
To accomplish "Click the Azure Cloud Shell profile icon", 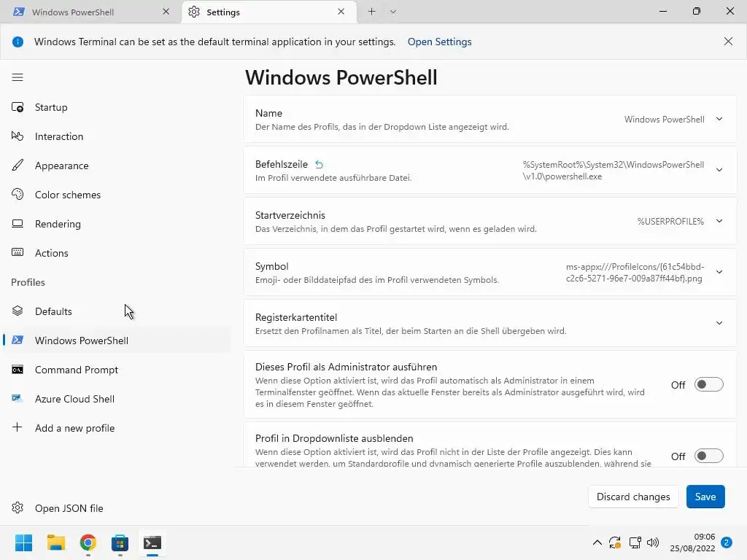I will 18,399.
